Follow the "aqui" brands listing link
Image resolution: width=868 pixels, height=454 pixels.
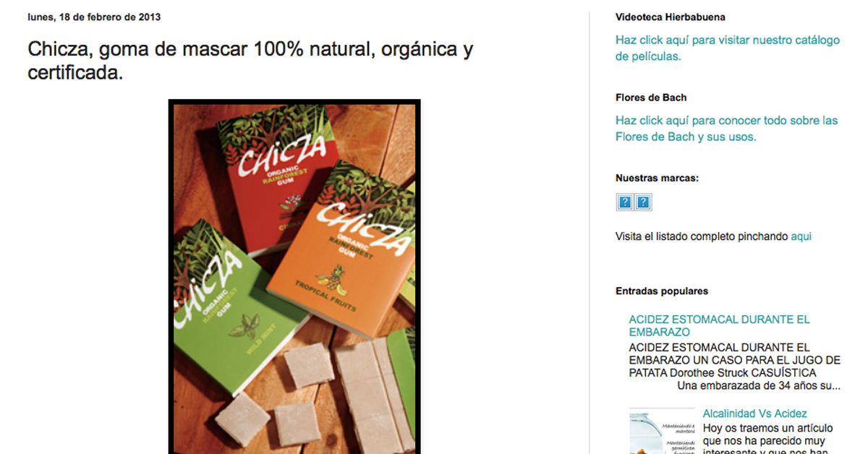click(x=801, y=236)
